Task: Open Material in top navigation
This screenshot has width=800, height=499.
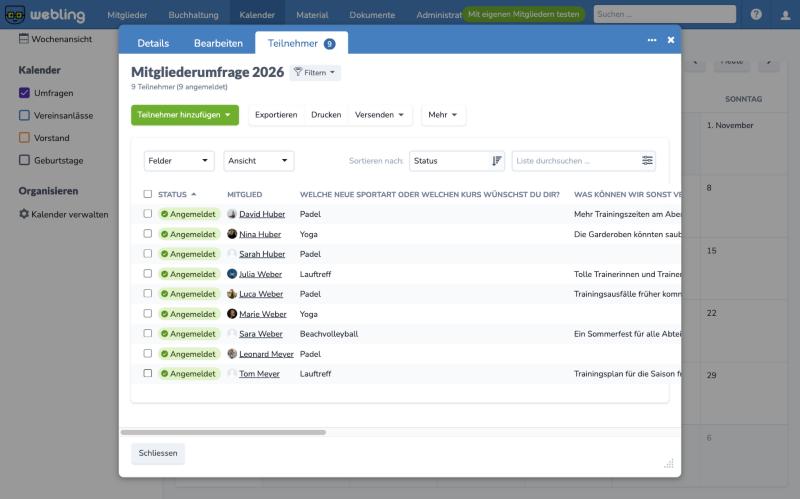Action: 312,15
